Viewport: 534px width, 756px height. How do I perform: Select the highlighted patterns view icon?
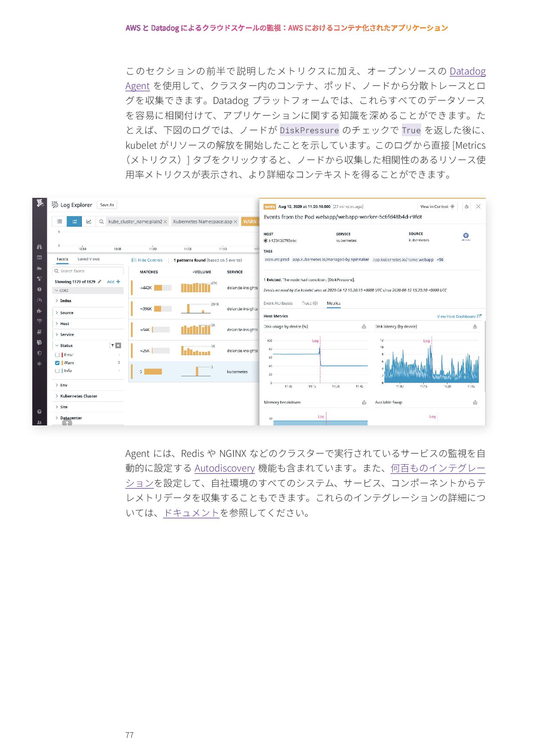coord(74,222)
